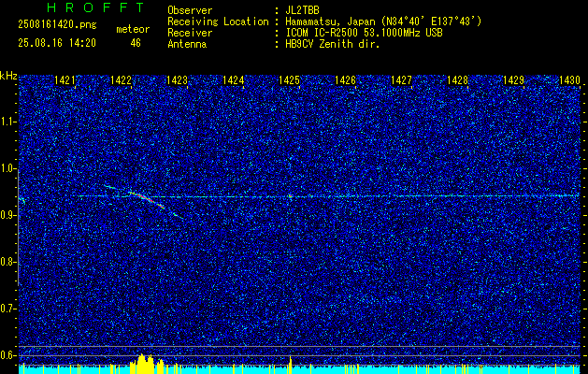Click time marker 1426
Image resolution: width=588 pixels, height=374 pixels.
[x=345, y=79]
